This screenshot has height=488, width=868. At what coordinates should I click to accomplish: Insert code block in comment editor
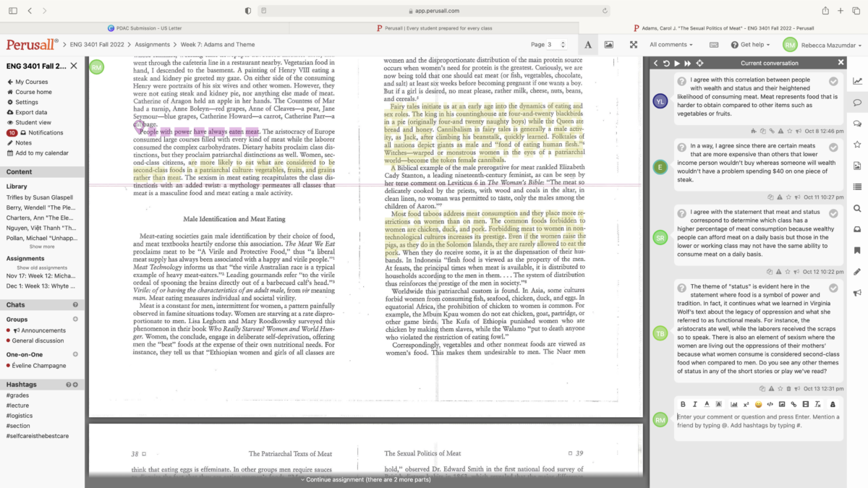[770, 404]
